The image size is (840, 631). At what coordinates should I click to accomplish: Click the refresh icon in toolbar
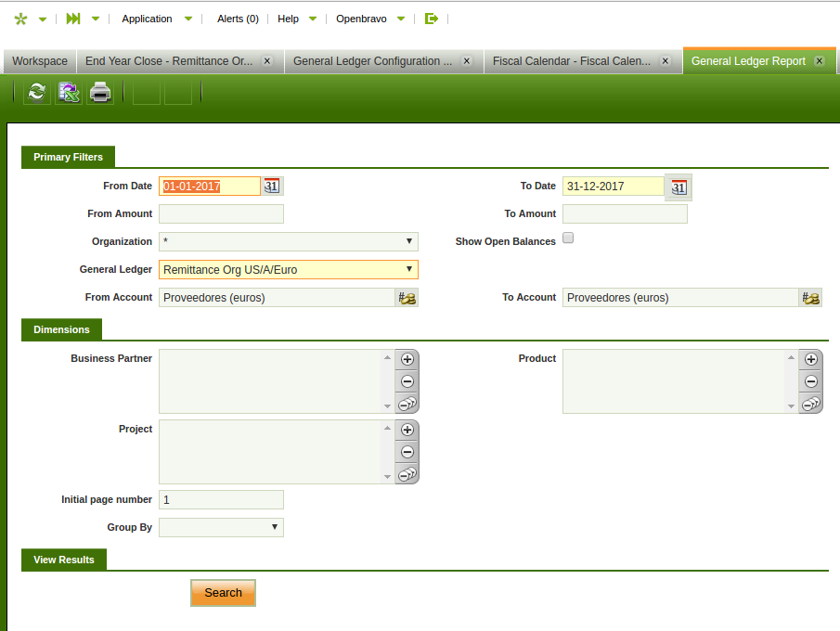[37, 92]
